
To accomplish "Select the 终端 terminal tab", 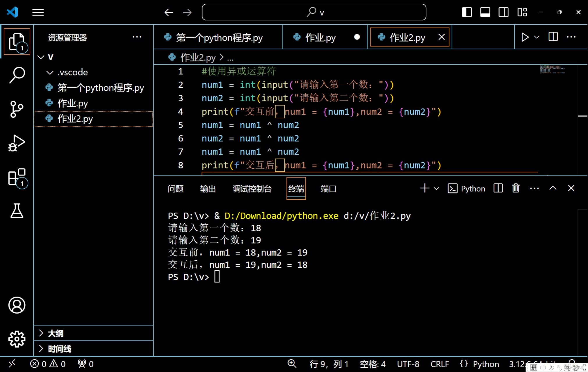I will tap(296, 189).
